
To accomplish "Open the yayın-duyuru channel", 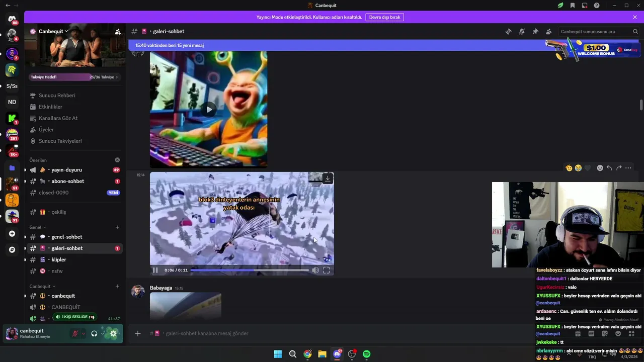I will click(x=74, y=170).
